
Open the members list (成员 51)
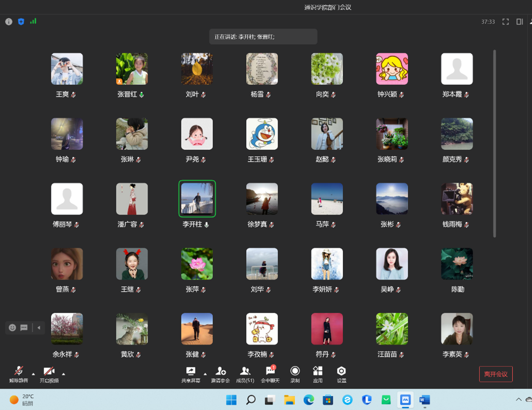[x=245, y=374]
